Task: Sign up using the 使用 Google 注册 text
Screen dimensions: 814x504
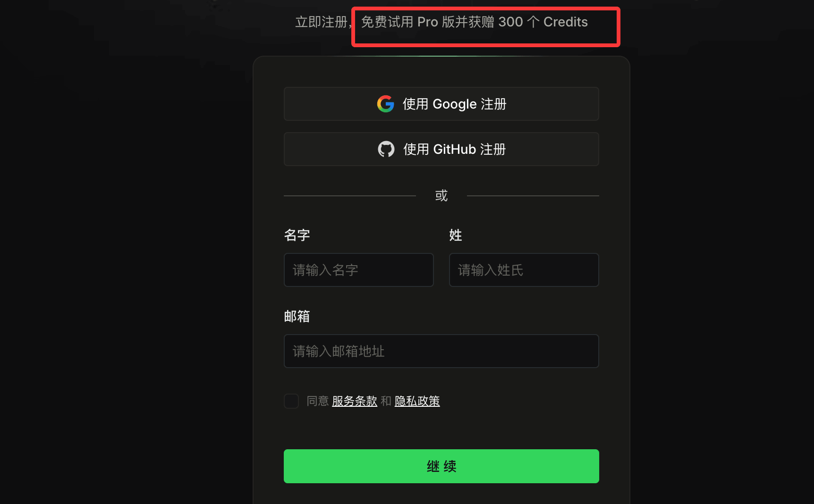Action: (454, 104)
